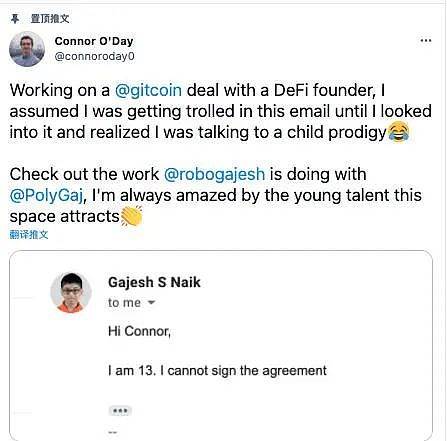This screenshot has width=447, height=441.
Task: Open the Connor O'Day display name
Action: pos(94,41)
